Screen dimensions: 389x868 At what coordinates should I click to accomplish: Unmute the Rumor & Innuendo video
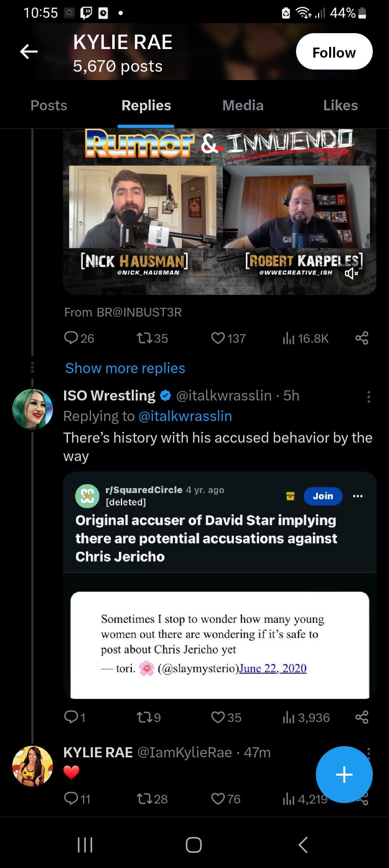pyautogui.click(x=351, y=274)
